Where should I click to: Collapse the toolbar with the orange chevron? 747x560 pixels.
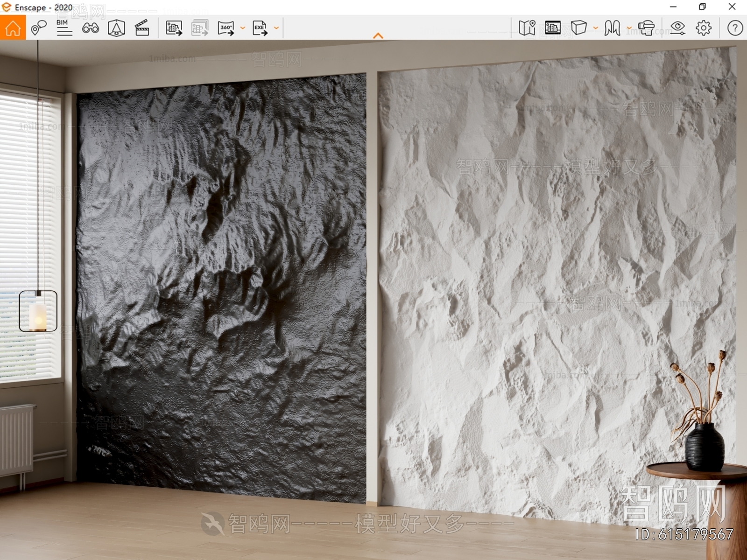(378, 35)
